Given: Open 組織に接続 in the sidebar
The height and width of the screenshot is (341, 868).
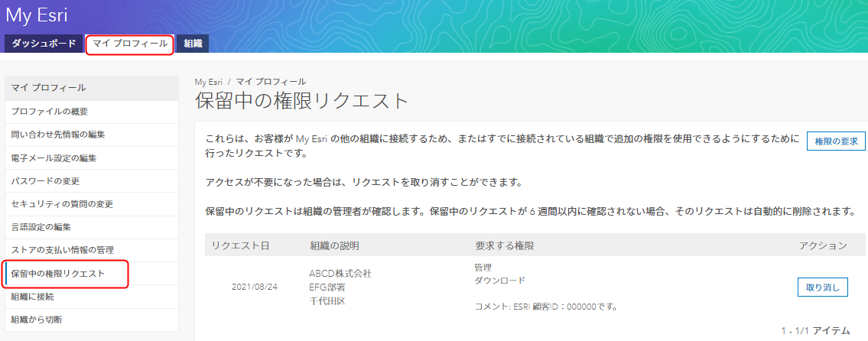Looking at the screenshot, I should click(91, 297).
